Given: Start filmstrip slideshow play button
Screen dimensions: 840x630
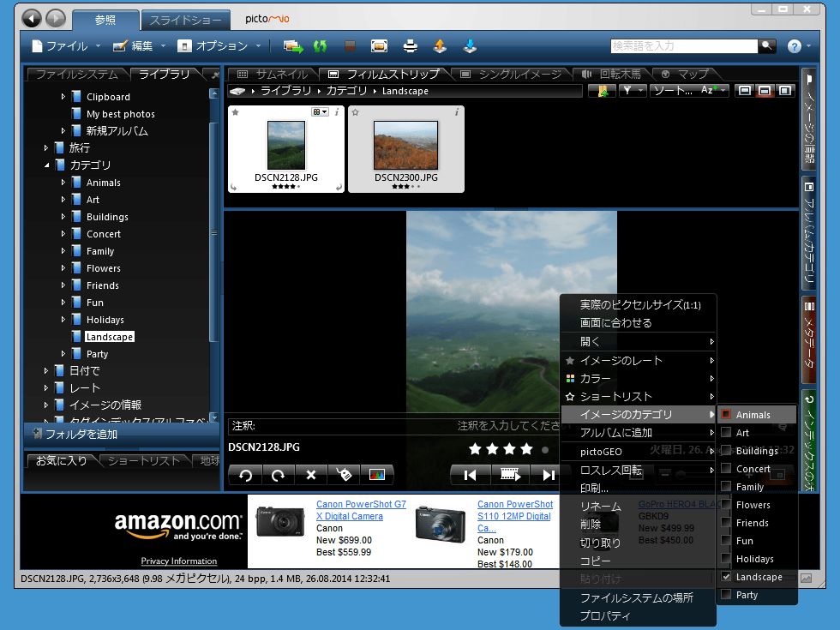Looking at the screenshot, I should [x=510, y=475].
